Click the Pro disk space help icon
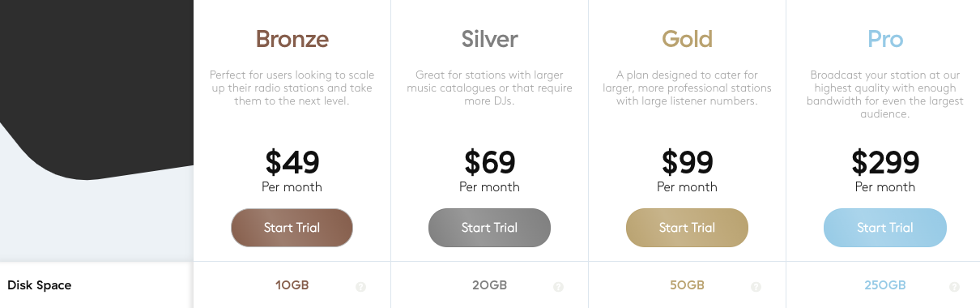 [x=954, y=287]
